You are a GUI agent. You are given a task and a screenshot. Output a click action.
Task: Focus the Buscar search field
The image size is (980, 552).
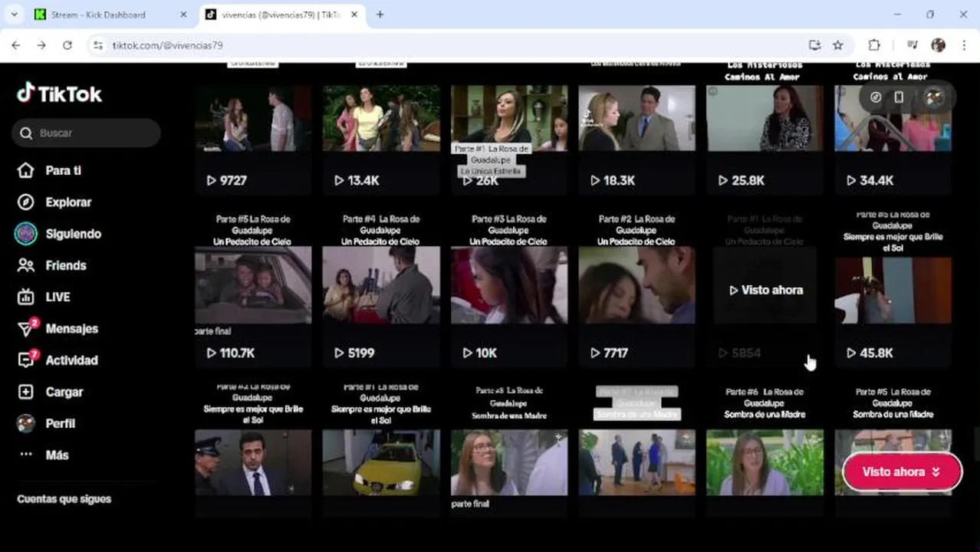86,133
